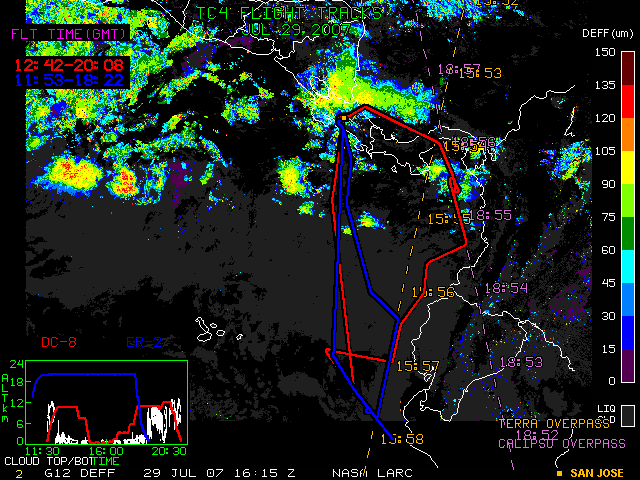The image size is (640, 480).
Task: Click the 18:53 CALIPSO time marker
Action: click(519, 361)
